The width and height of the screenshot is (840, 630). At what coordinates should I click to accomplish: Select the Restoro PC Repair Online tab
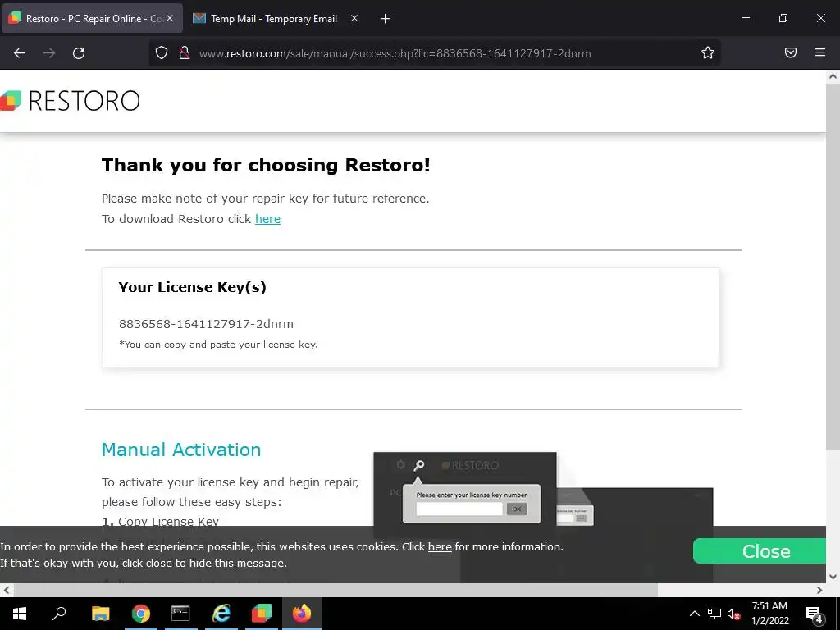click(x=93, y=19)
